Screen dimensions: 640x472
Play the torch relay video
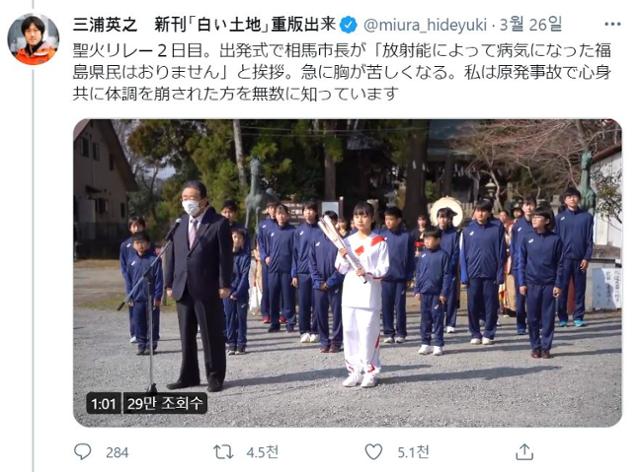pos(347,273)
